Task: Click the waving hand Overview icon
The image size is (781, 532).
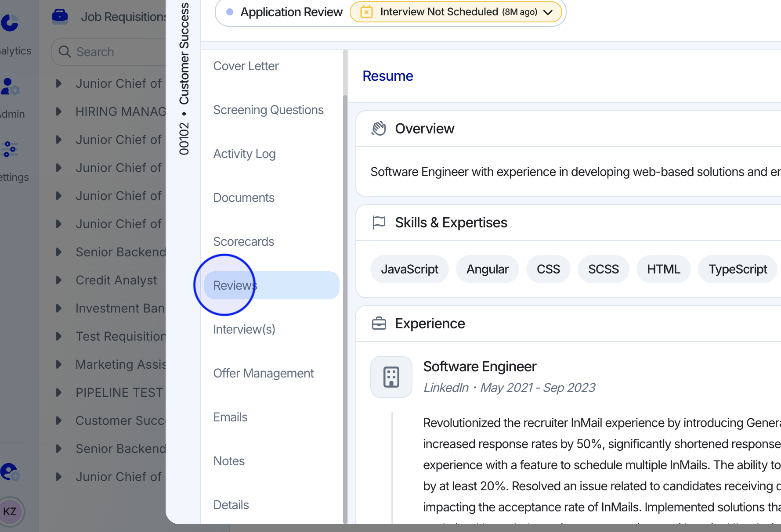Action: [379, 129]
